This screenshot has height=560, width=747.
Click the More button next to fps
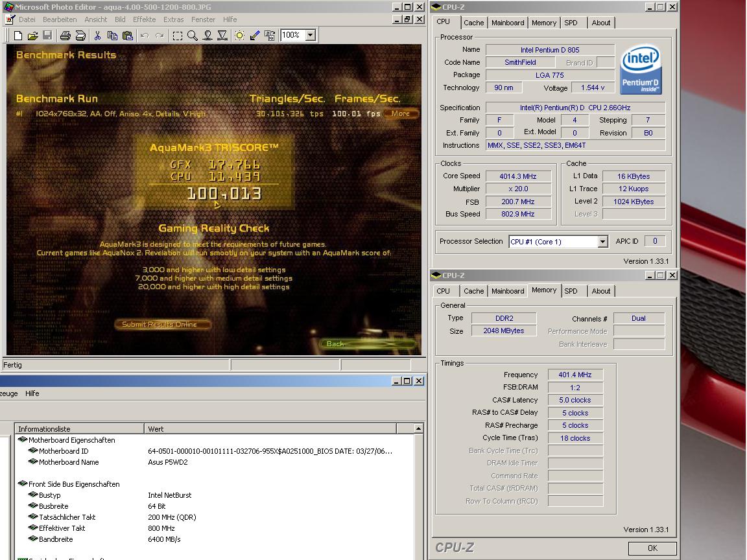(x=401, y=113)
